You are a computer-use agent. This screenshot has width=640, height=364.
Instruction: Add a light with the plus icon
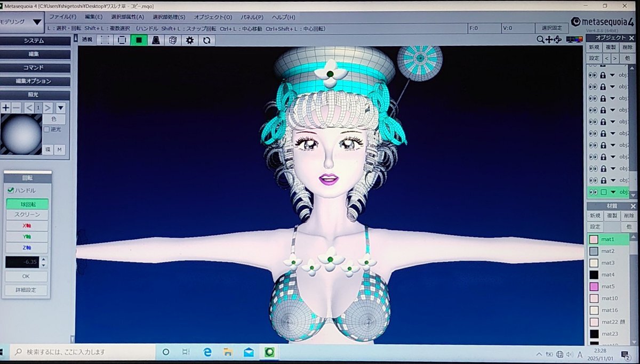pyautogui.click(x=6, y=108)
